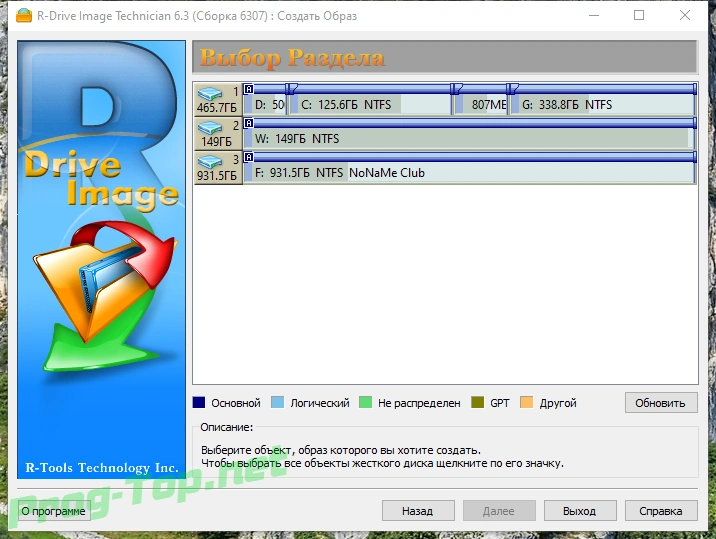The width and height of the screenshot is (716, 539).
Task: Click the green Не распределен legend swatch
Action: pyautogui.click(x=365, y=402)
